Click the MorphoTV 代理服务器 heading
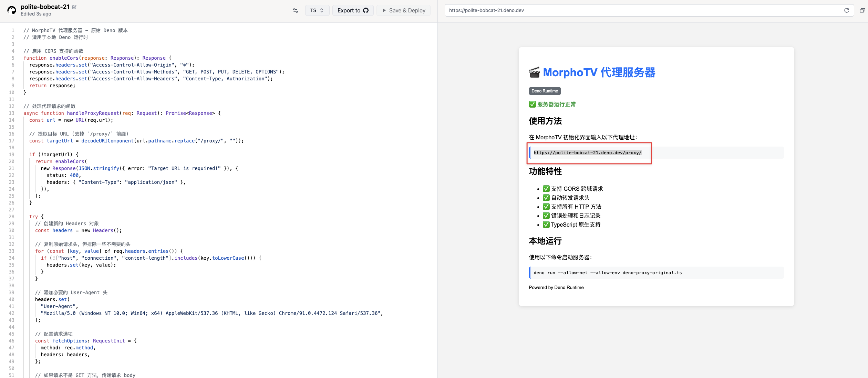The height and width of the screenshot is (378, 868). click(x=599, y=72)
